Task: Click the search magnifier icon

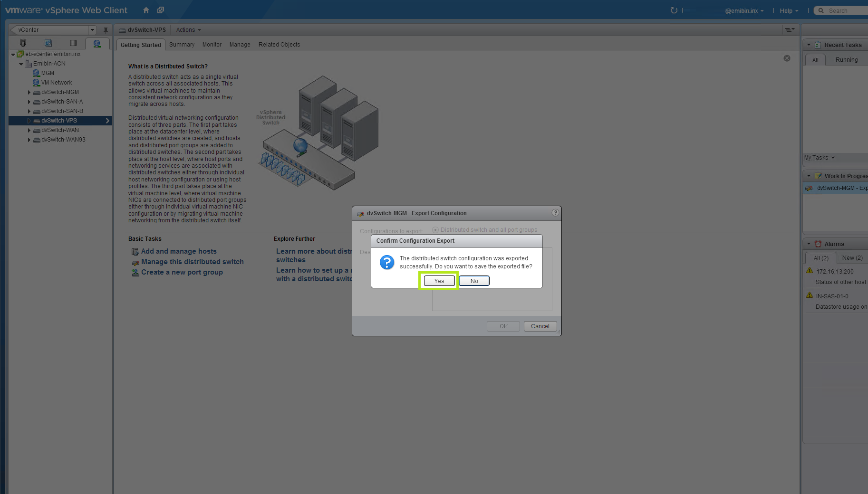Action: point(821,10)
